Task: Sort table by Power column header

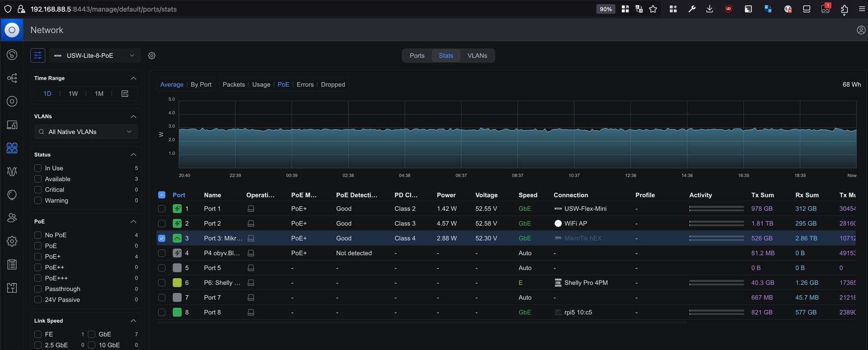Action: pos(446,195)
